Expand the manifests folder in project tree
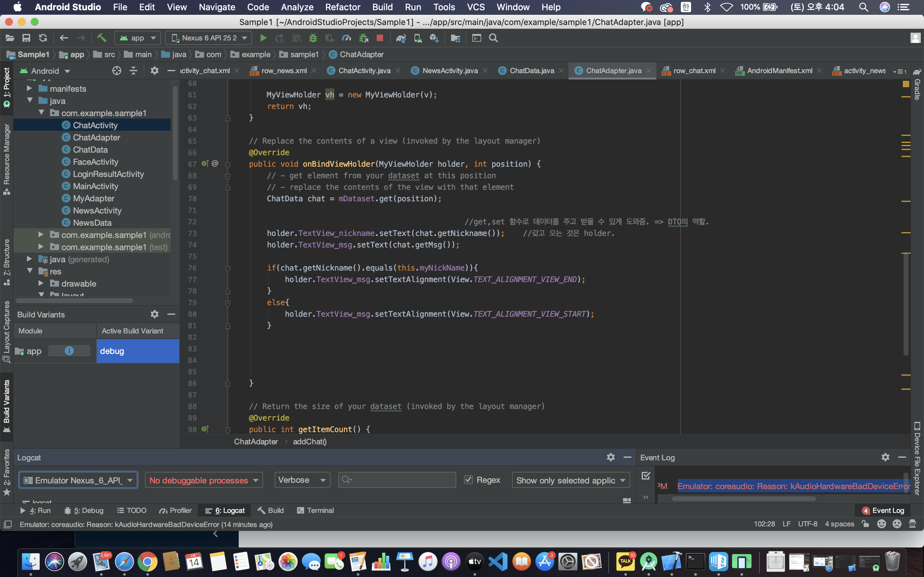This screenshot has width=924, height=577. [x=30, y=88]
